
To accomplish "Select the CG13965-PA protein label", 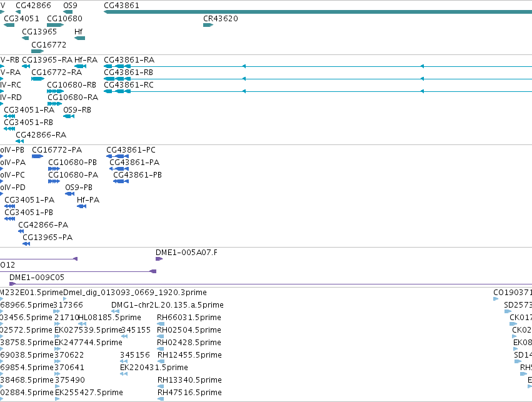I will click(x=48, y=238).
